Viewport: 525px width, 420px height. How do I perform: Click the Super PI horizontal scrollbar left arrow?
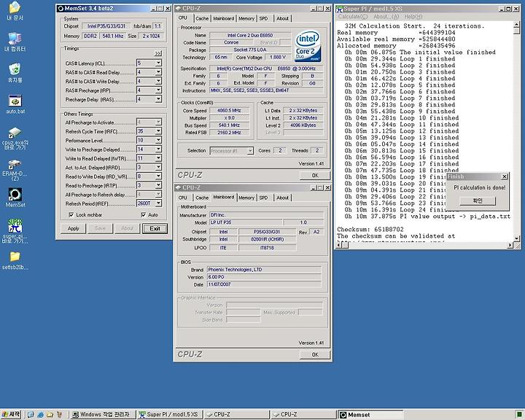pos(338,245)
